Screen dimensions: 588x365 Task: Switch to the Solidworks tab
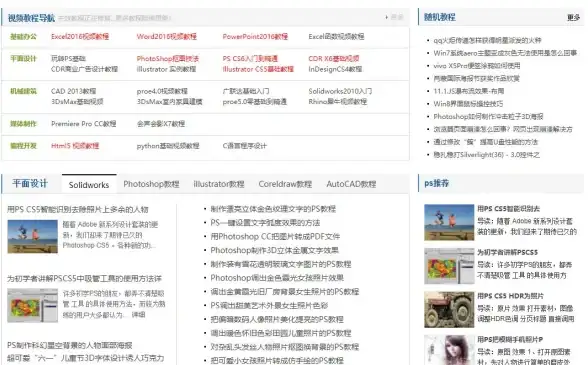(x=89, y=185)
